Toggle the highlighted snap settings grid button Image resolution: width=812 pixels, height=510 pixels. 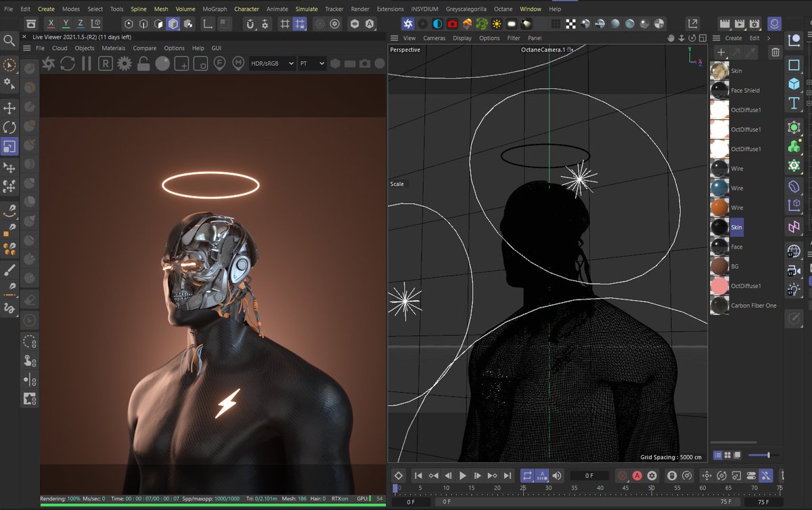click(300, 24)
